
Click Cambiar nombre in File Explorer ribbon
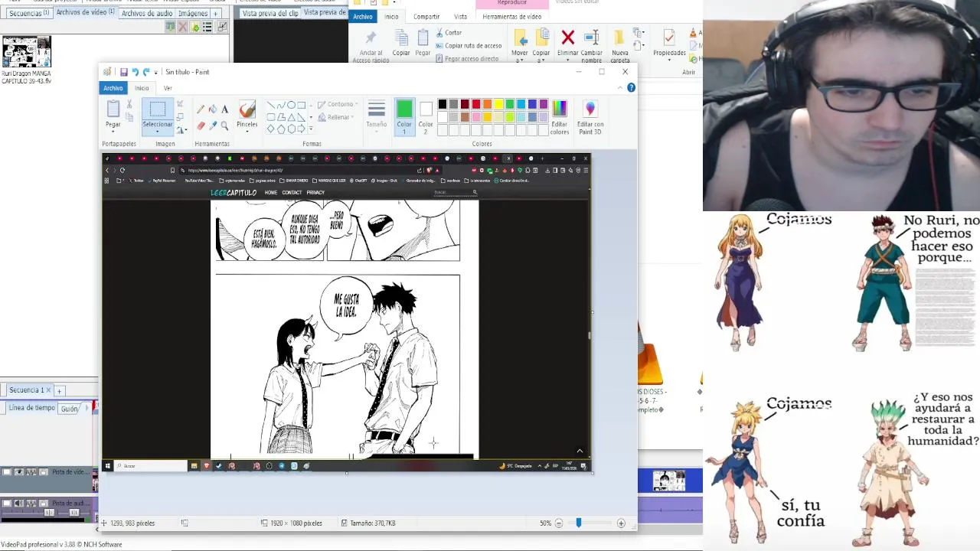click(x=591, y=47)
